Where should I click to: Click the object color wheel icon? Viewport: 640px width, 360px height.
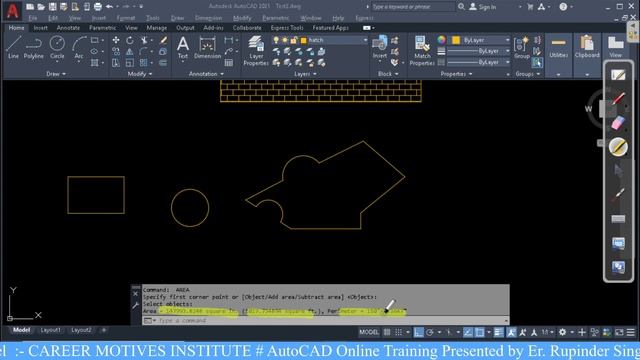[x=441, y=40]
